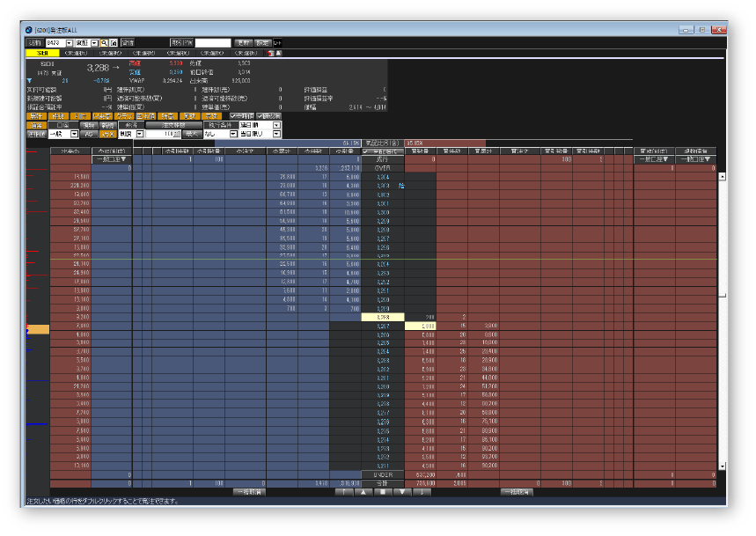
Task: Click the red trash icon after the tabs
Action: point(271,53)
